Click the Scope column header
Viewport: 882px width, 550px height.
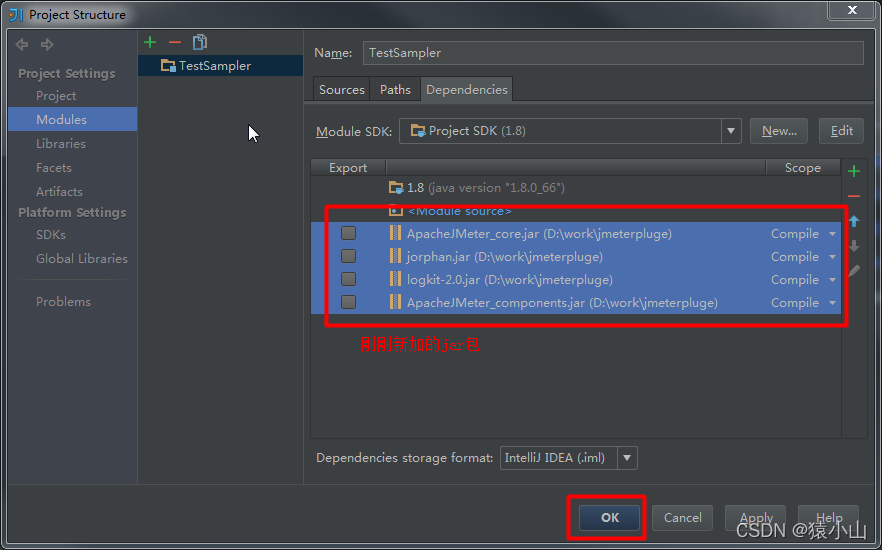[x=803, y=168]
